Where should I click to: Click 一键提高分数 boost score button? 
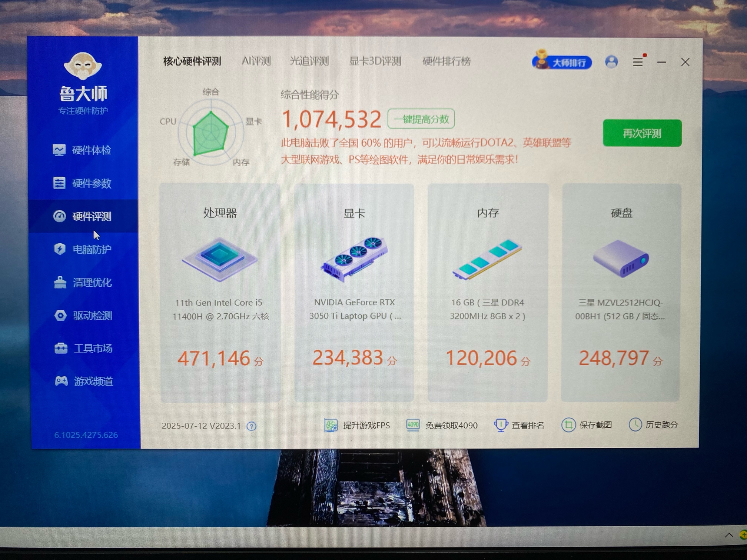coord(421,119)
